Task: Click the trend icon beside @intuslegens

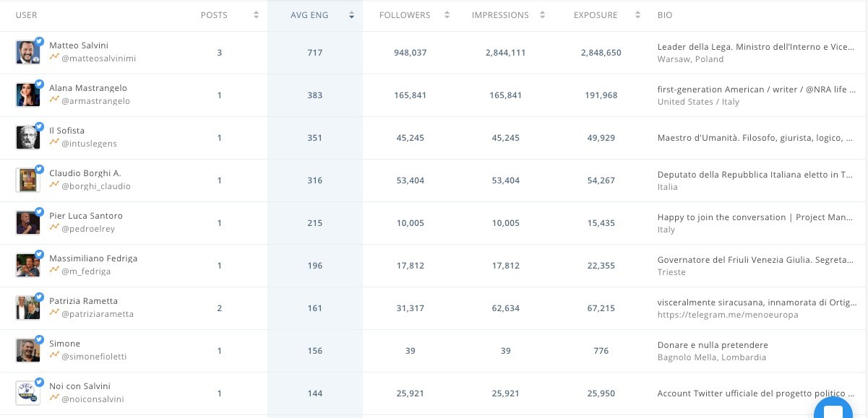Action: (54, 143)
